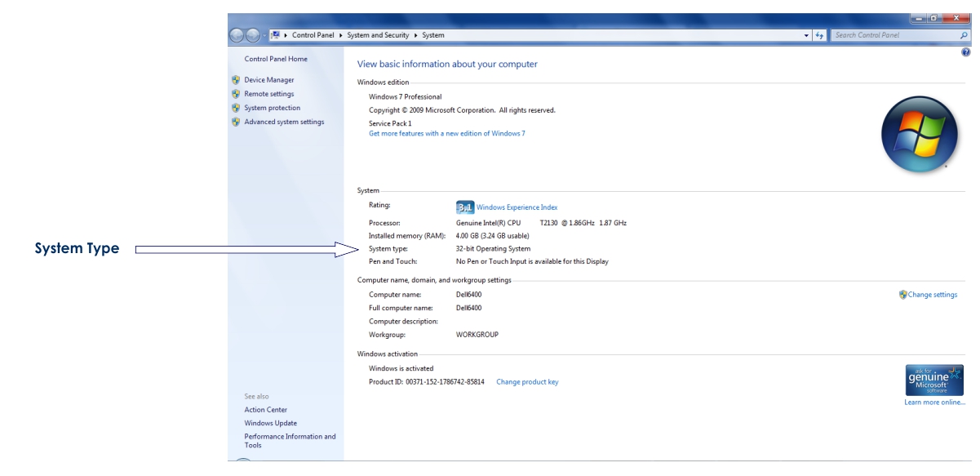Click the '32-bit Operating System' value
The image size is (980, 476).
tap(493, 248)
